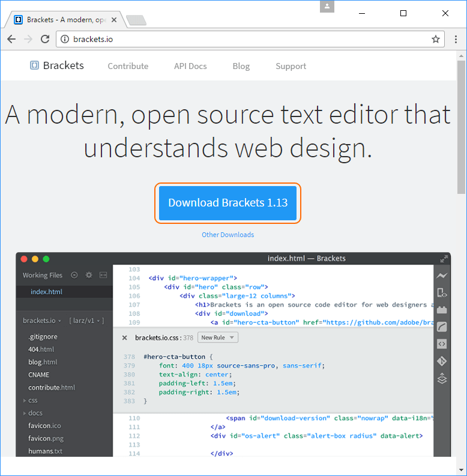Open .gitignore in the file tree

click(43, 337)
